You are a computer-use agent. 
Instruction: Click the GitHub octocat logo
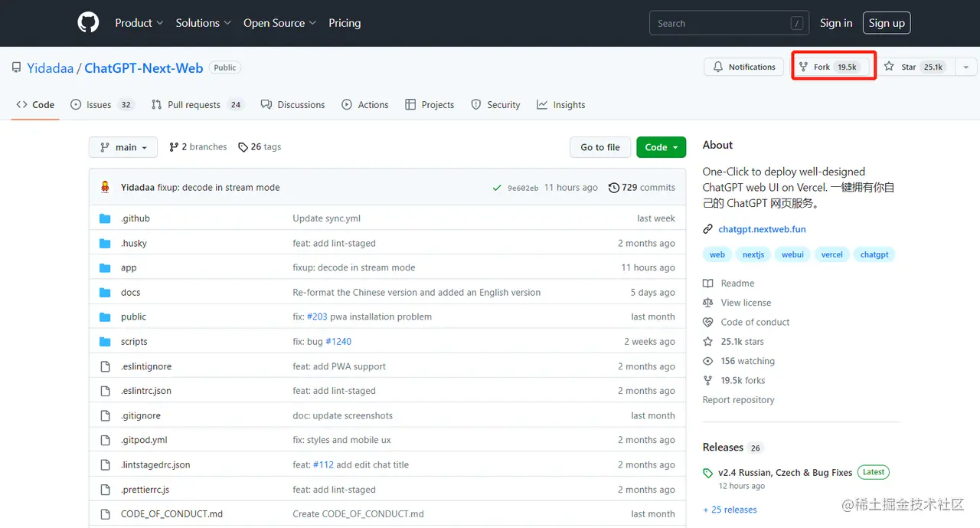pyautogui.click(x=89, y=23)
